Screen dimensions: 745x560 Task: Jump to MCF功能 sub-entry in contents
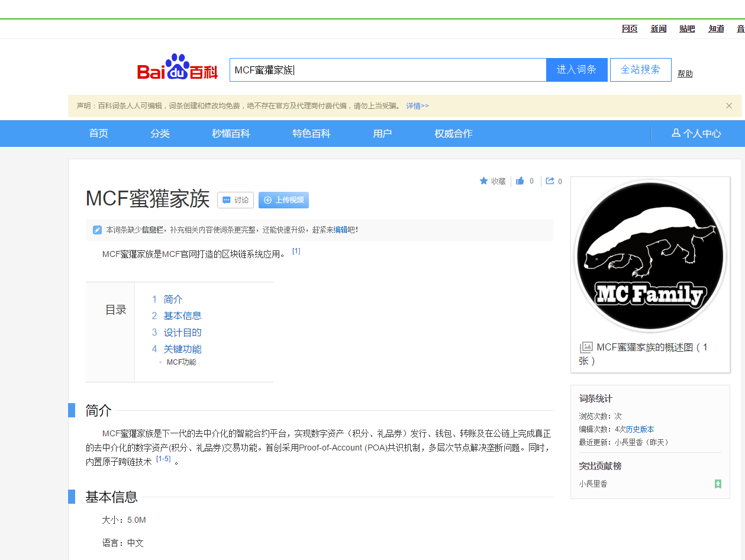point(181,362)
